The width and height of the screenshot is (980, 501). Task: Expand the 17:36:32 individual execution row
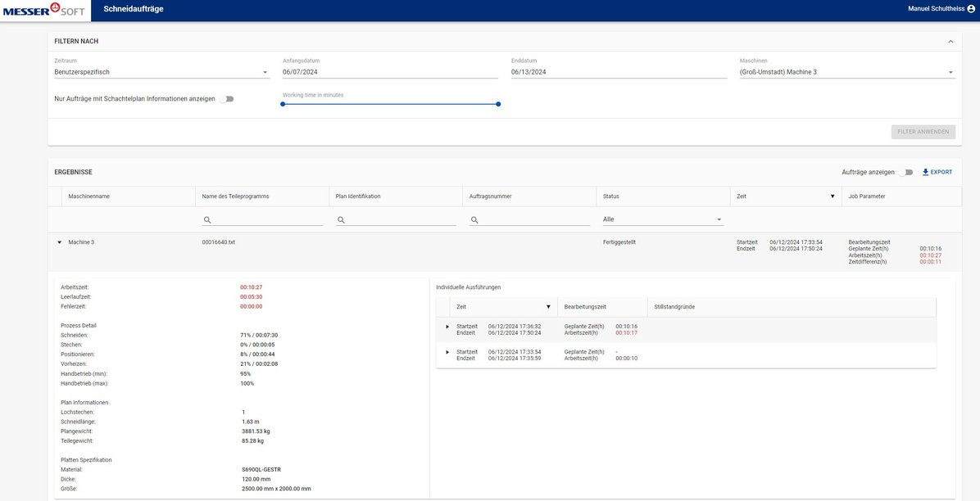[447, 327]
